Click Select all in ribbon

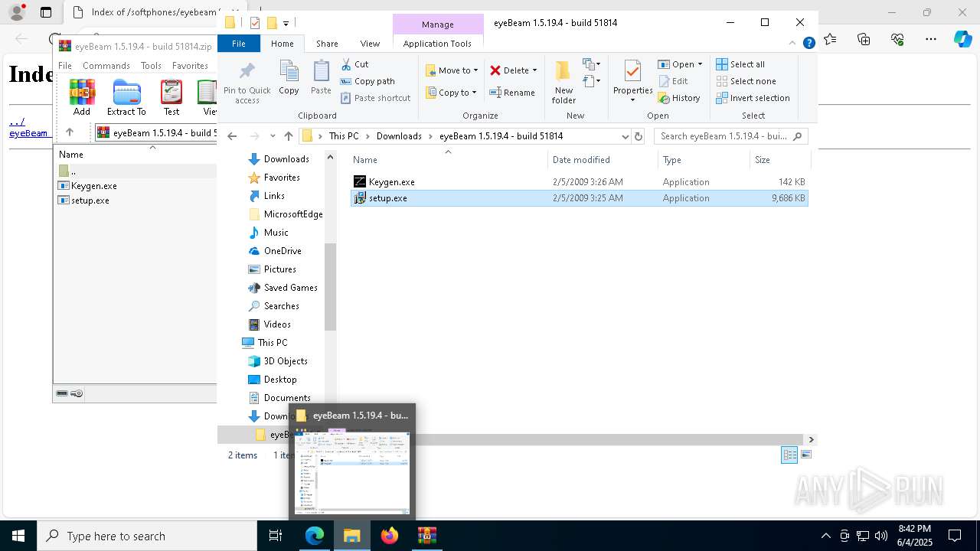pos(740,64)
